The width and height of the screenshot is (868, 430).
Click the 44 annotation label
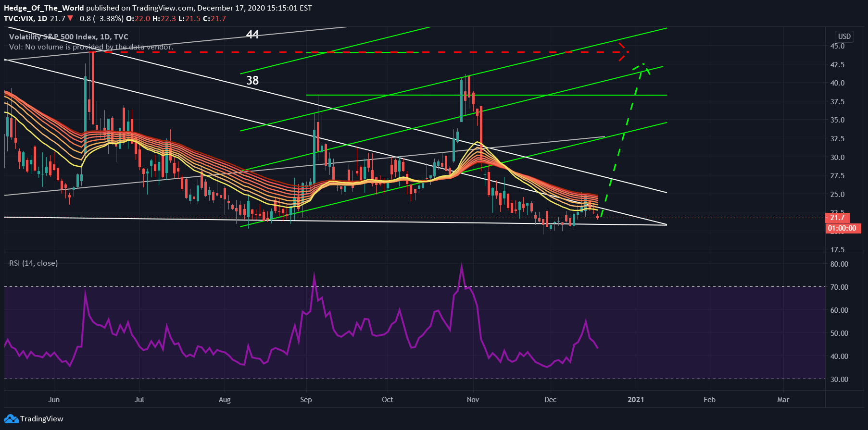pyautogui.click(x=252, y=35)
